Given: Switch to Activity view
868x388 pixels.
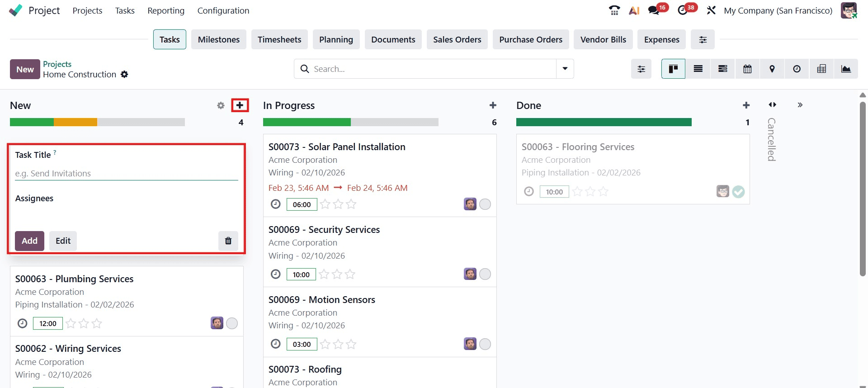Looking at the screenshot, I should tap(797, 69).
